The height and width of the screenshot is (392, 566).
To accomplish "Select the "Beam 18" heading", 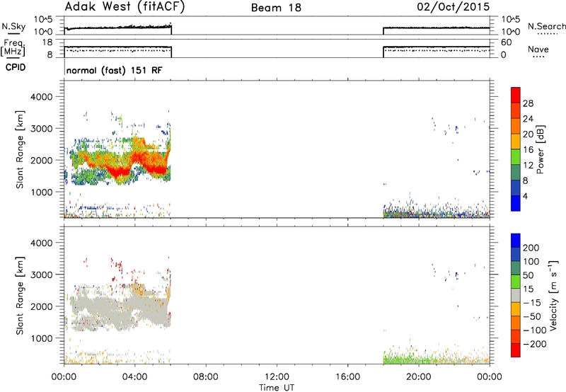I will coord(276,8).
